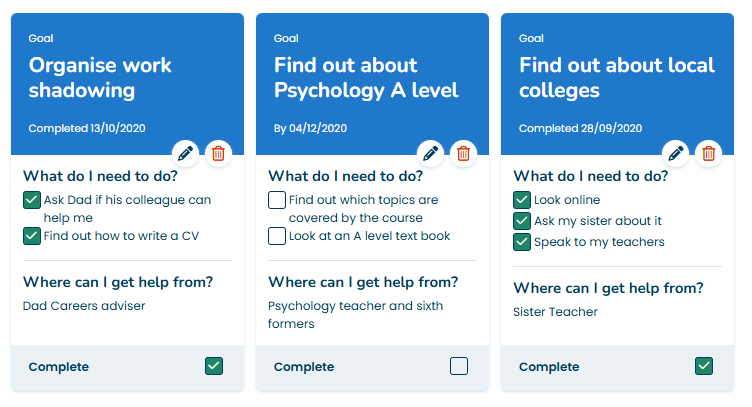
Task: Click the By 04/12/2020 due date text
Action: (310, 128)
